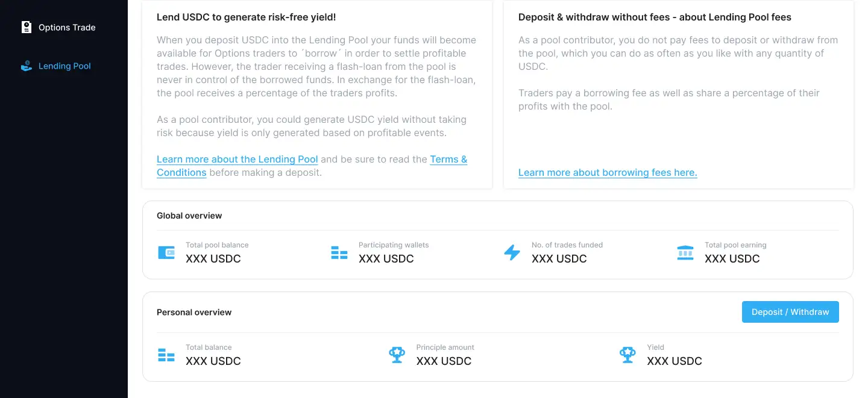The width and height of the screenshot is (868, 398).
Task: Open Learn more about borrowing fees link
Action: 608,173
